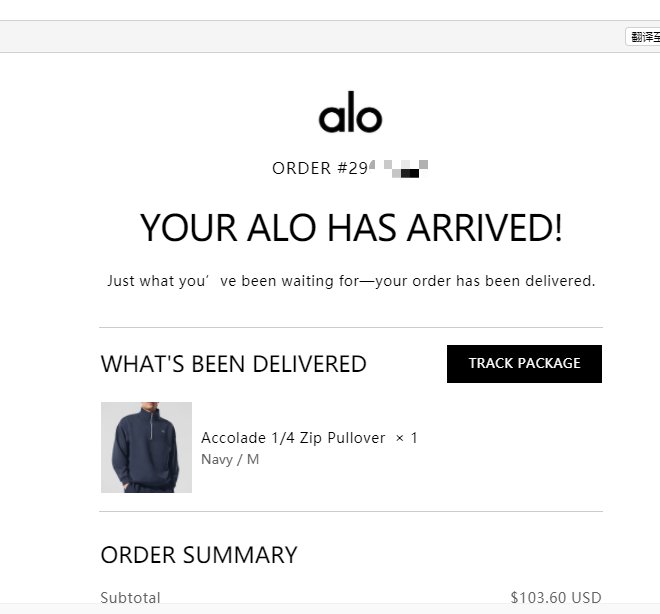660x614 pixels.
Task: Click the × 1 quantity text
Action: (x=407, y=438)
